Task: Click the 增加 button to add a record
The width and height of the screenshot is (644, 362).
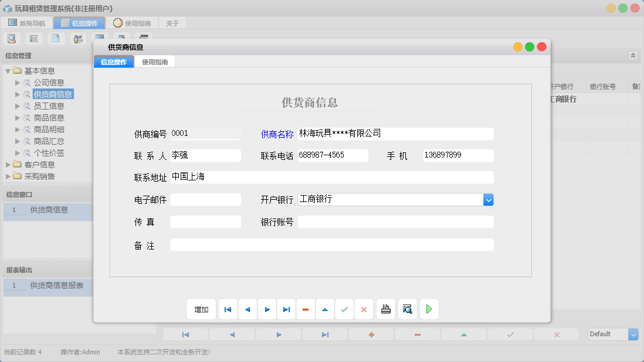Action: click(x=201, y=309)
